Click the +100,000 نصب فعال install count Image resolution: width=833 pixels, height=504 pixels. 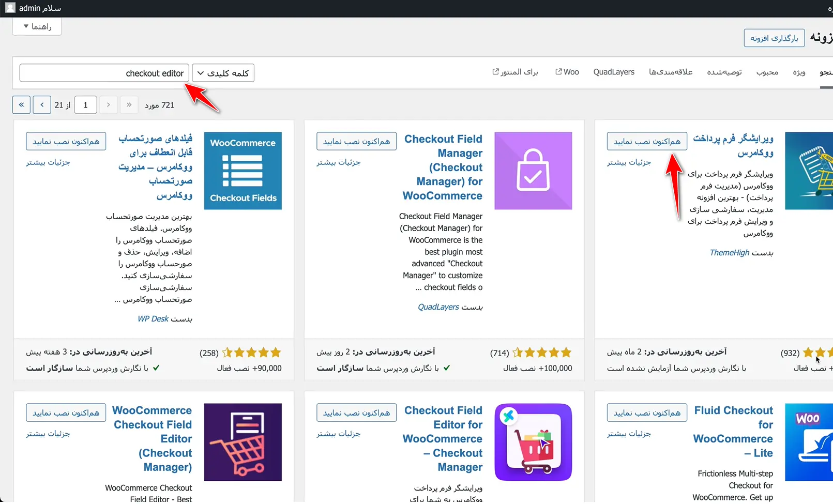tap(538, 368)
